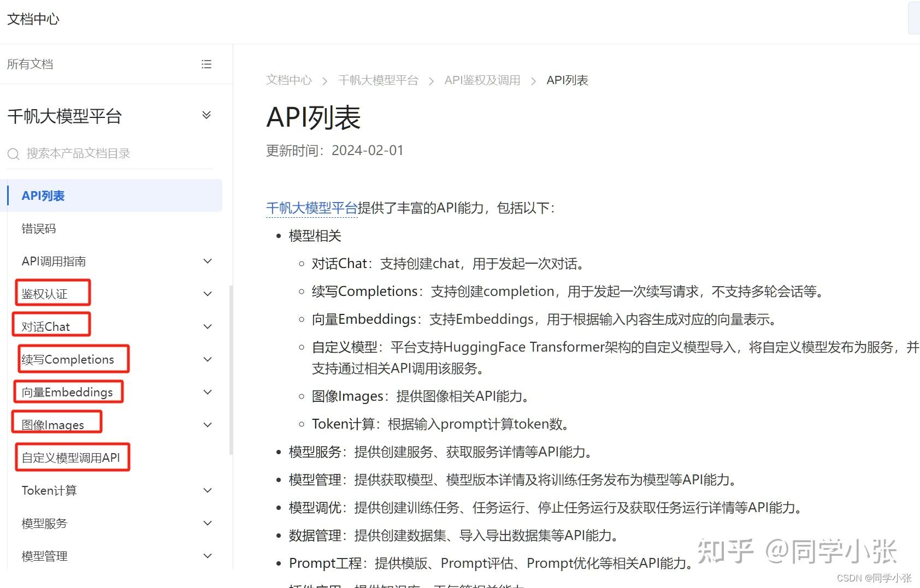920x588 pixels.
Task: Expand the 对话Chat section chevron
Action: tap(208, 326)
